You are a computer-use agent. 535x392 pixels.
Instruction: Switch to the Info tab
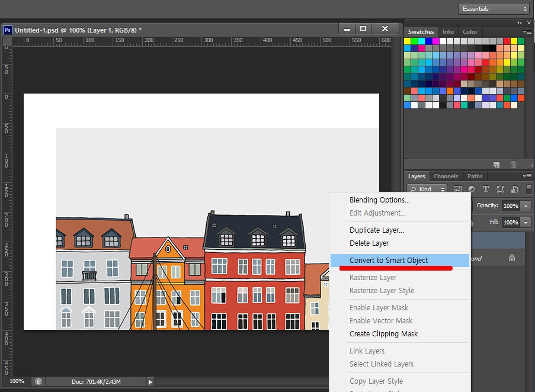click(x=448, y=32)
